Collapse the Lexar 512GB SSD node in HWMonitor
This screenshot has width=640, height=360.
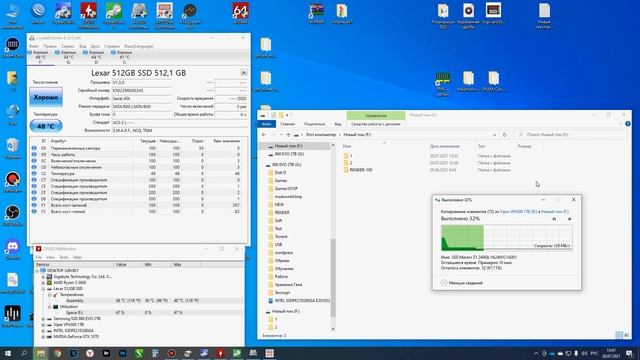coord(43,289)
